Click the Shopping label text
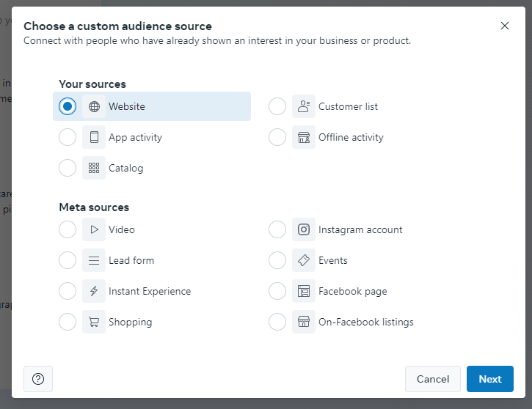 131,323
